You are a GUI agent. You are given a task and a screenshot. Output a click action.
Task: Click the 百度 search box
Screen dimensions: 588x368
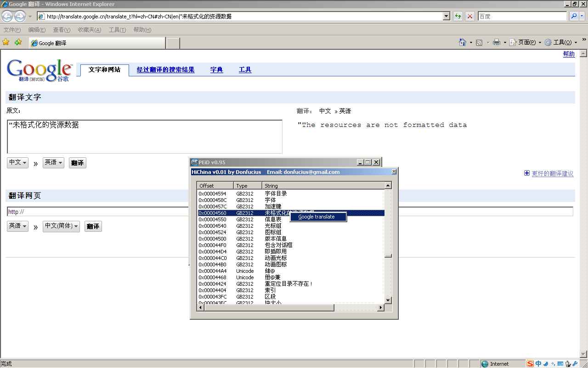click(522, 16)
